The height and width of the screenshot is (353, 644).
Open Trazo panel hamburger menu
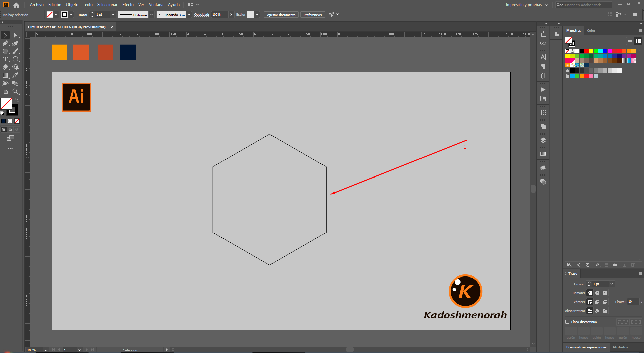click(640, 274)
